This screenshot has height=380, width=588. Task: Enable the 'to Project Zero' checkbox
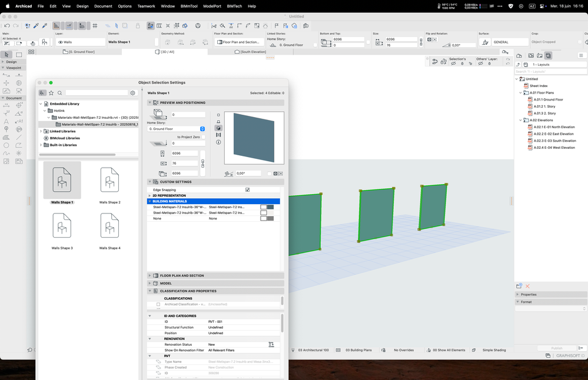point(204,137)
